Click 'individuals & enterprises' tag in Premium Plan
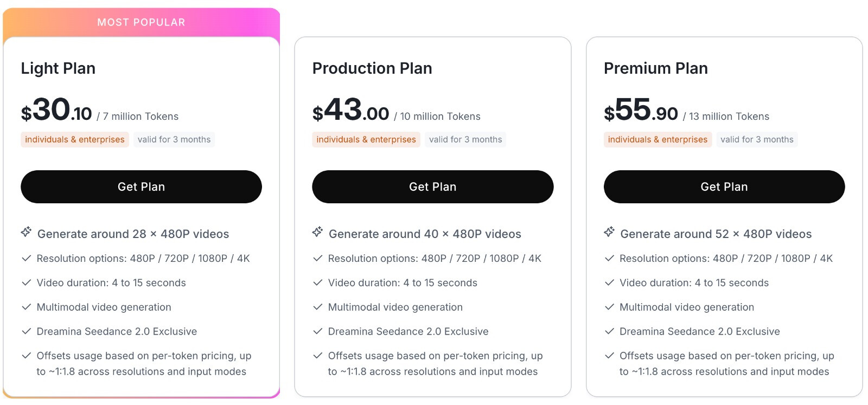The height and width of the screenshot is (405, 868). [x=658, y=139]
